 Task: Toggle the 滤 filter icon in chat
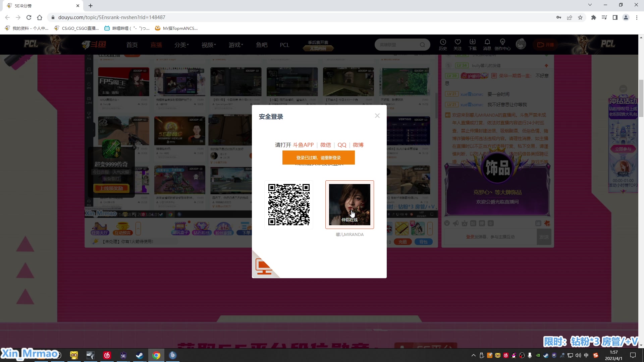click(x=538, y=223)
